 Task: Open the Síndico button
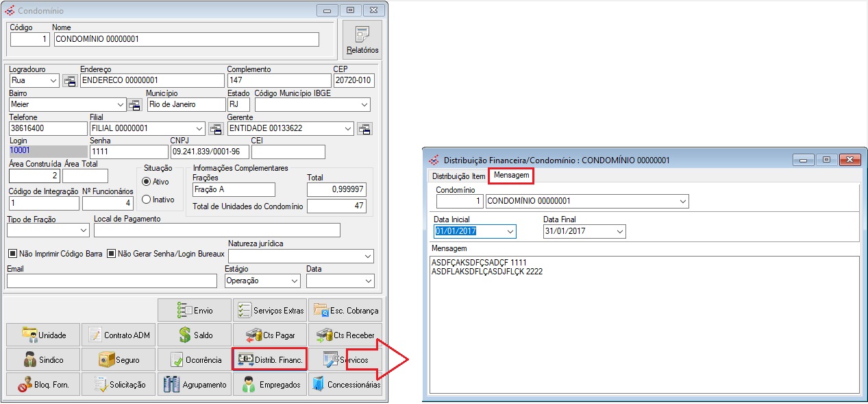(43, 359)
